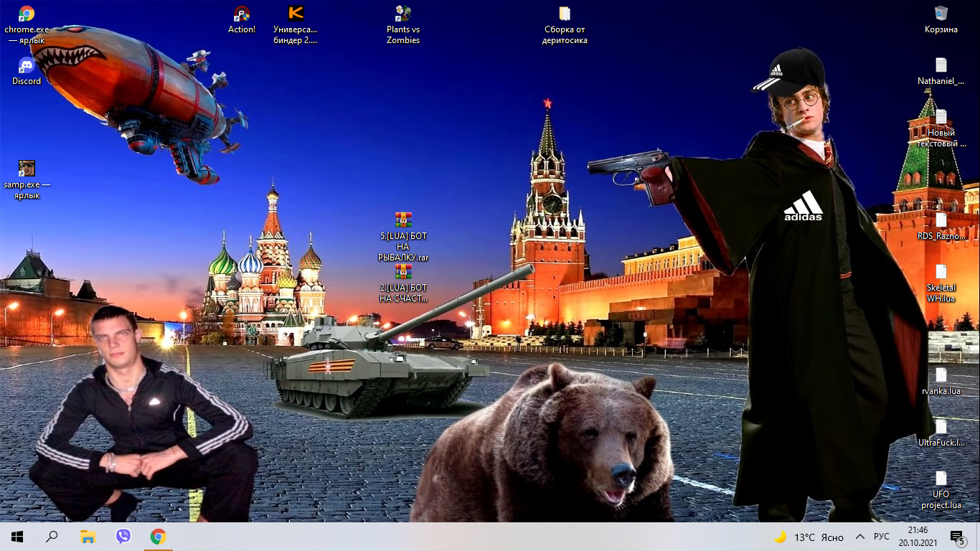
Task: Switch the РУС input language indicator
Action: (882, 537)
